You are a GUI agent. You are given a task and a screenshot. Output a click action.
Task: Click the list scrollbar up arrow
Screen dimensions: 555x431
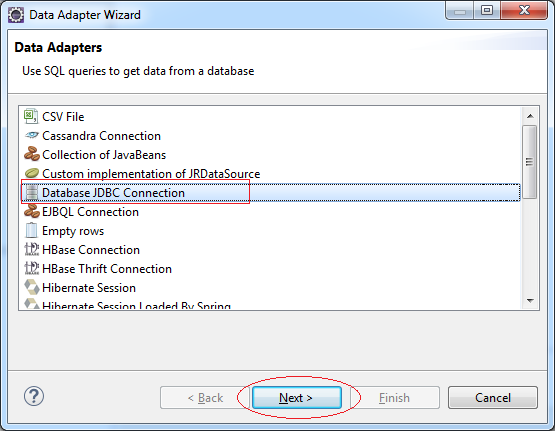click(530, 116)
